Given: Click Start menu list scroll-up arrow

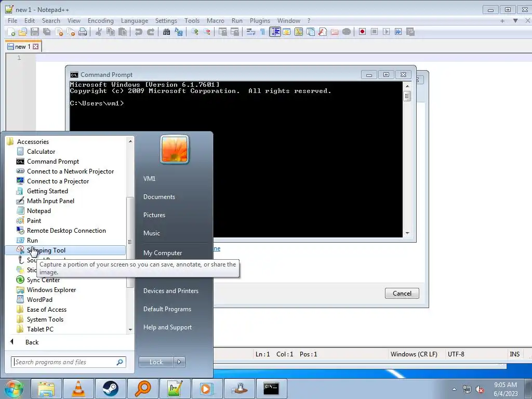Looking at the screenshot, I should click(x=130, y=141).
